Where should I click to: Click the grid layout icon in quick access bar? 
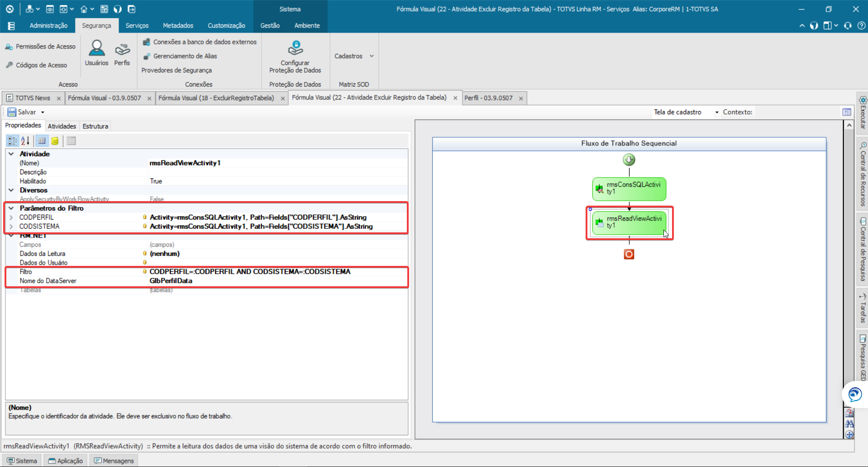pyautogui.click(x=104, y=9)
